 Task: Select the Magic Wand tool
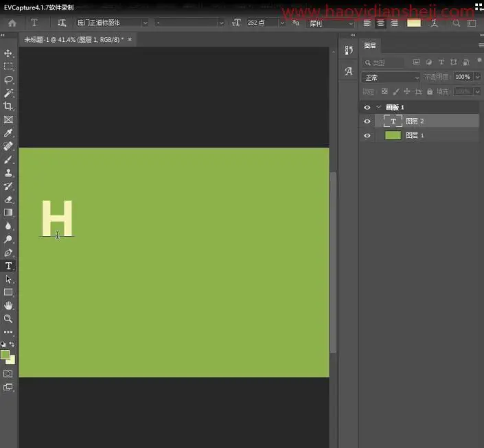8,93
